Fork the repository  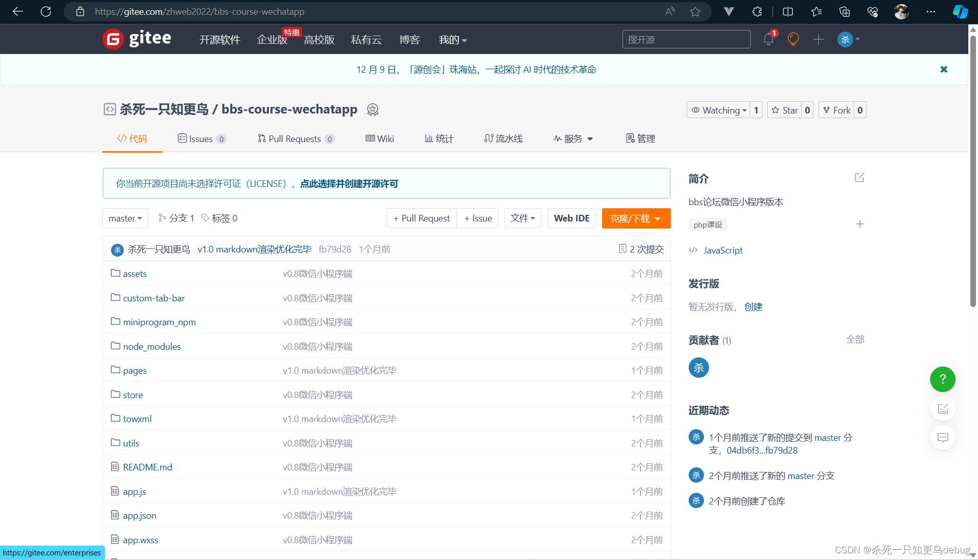pyautogui.click(x=836, y=110)
